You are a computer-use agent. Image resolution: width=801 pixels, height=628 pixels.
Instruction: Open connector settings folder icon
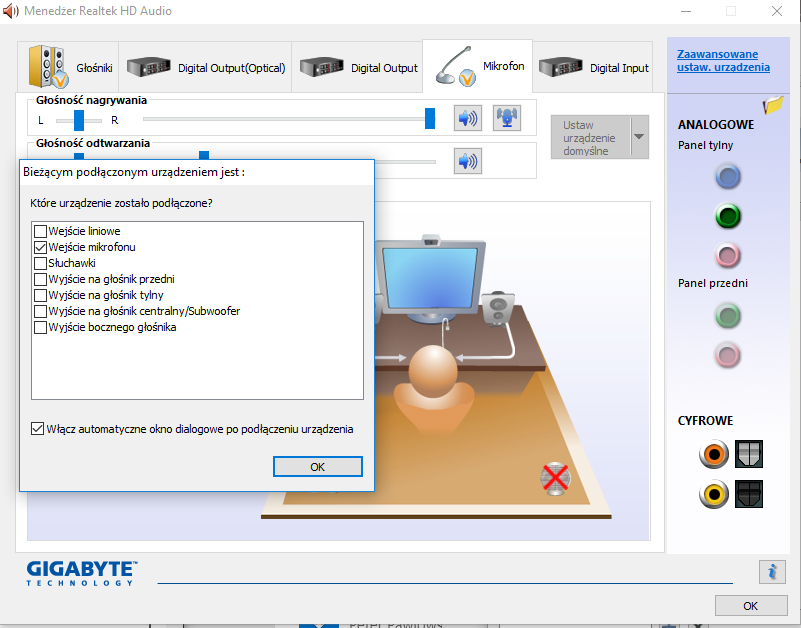773,105
